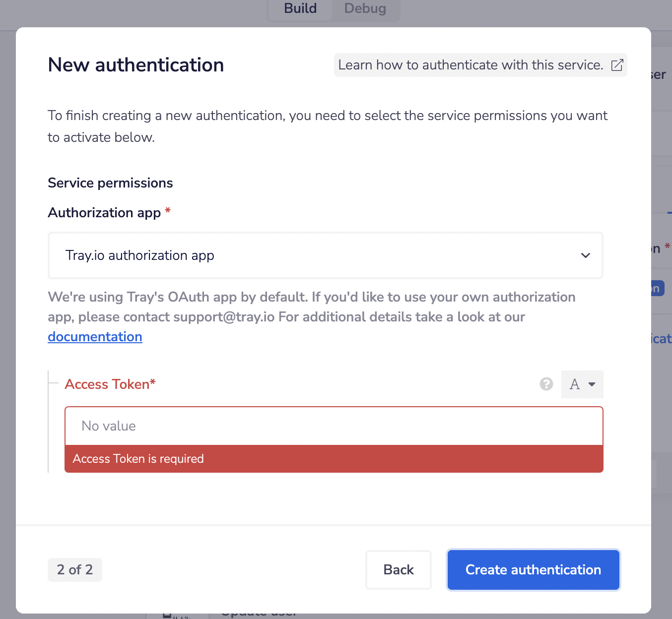Click the Back button
Screen dimensions: 672x619
pos(398,570)
